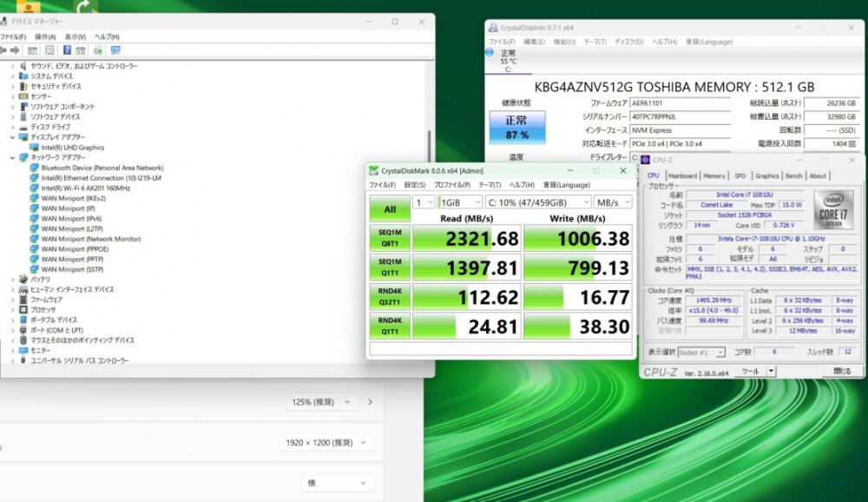
Task: Switch to the Mainboard tab in CPU-Z
Action: (682, 175)
